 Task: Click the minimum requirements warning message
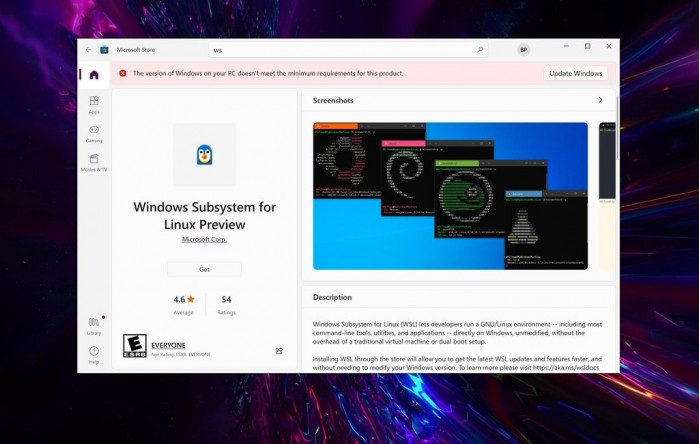(x=268, y=73)
